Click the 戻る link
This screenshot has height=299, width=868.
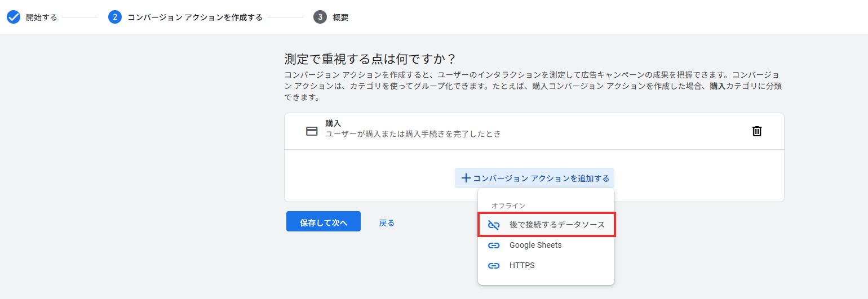tap(387, 223)
